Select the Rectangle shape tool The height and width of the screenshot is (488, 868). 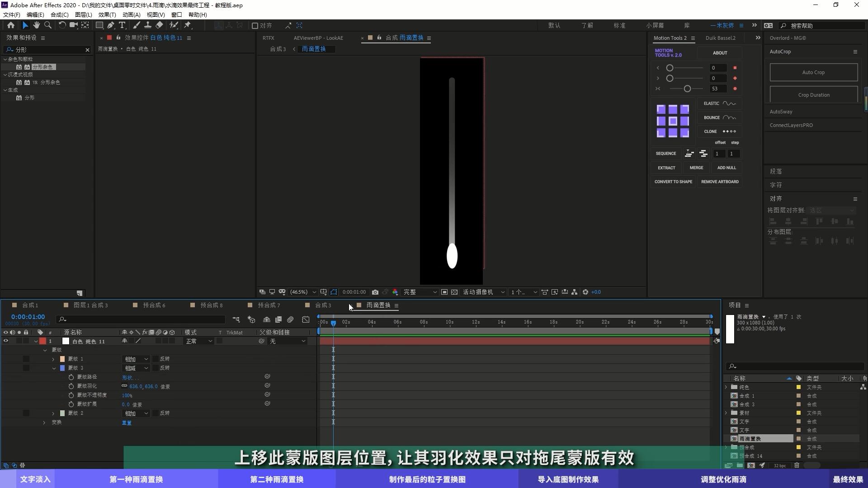tap(99, 25)
